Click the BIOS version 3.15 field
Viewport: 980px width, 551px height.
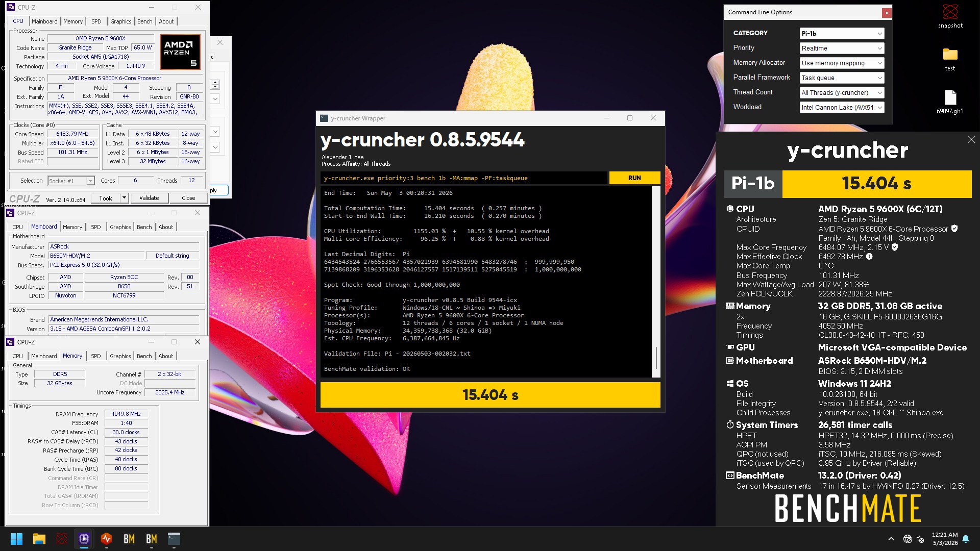coord(124,329)
